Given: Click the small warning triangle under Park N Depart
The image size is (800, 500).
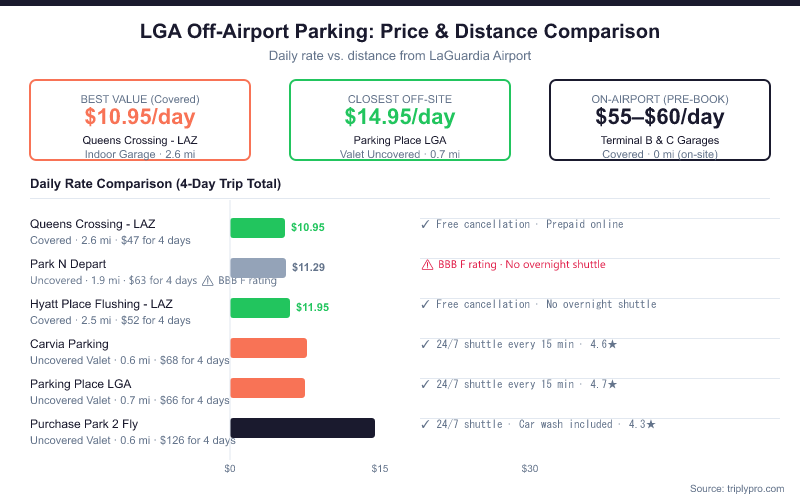Looking at the screenshot, I should (208, 281).
